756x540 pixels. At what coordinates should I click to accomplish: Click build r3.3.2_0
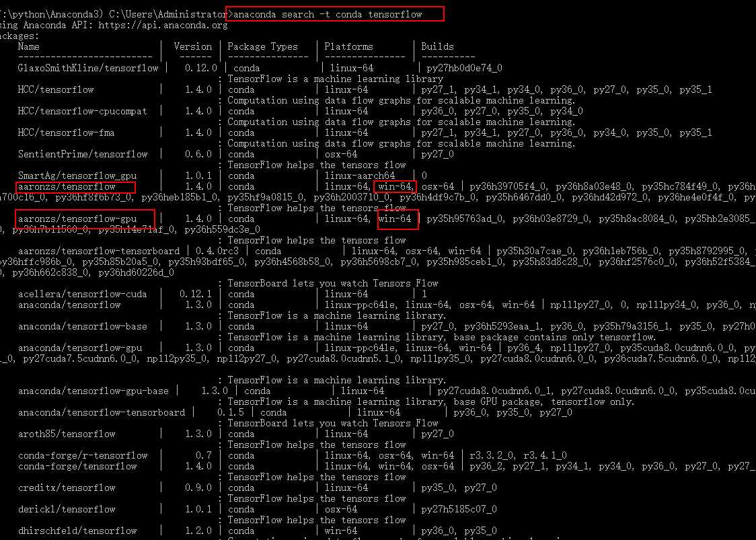coord(491,456)
